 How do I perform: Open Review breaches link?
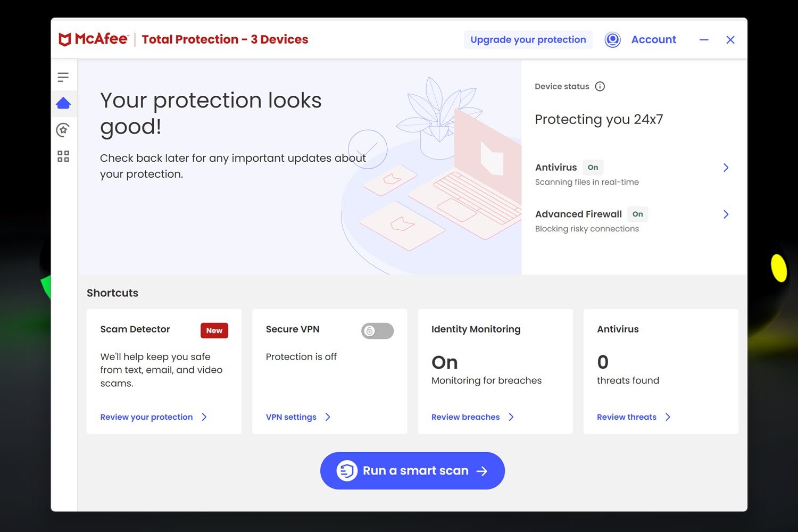(x=465, y=417)
